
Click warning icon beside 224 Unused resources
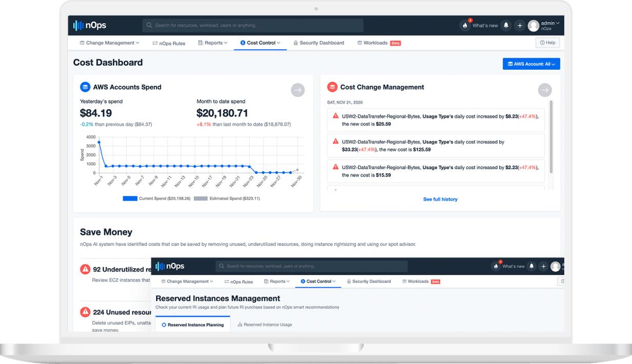pyautogui.click(x=85, y=312)
